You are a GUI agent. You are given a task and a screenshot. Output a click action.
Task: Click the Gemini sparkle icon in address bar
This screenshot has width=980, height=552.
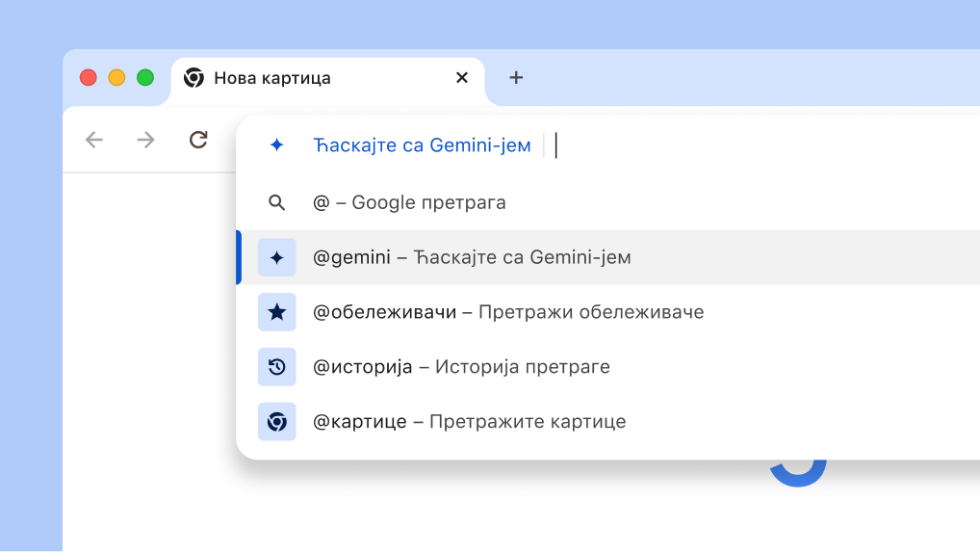(276, 145)
